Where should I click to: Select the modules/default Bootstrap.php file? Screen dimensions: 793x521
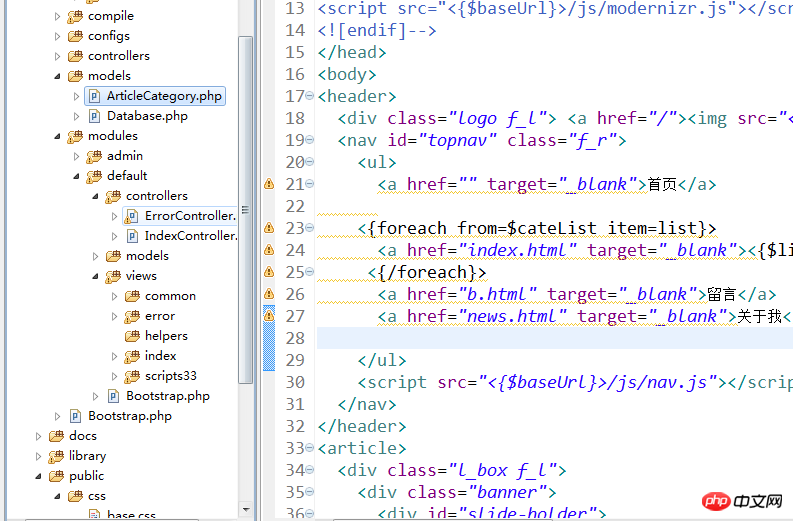click(x=168, y=396)
